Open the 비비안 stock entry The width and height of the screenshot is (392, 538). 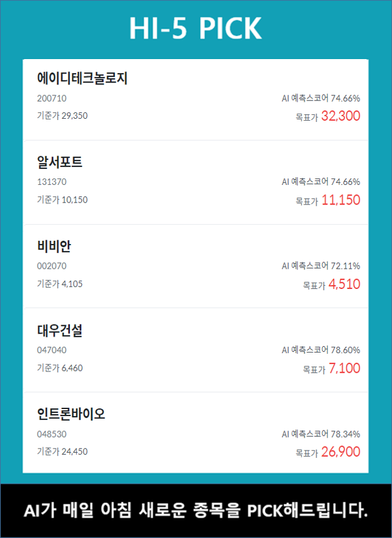(54, 246)
